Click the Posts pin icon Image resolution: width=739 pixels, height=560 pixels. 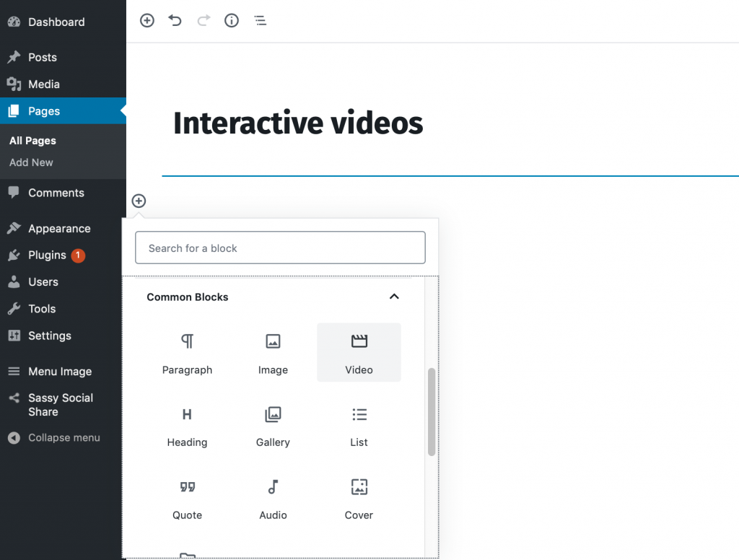coord(14,57)
